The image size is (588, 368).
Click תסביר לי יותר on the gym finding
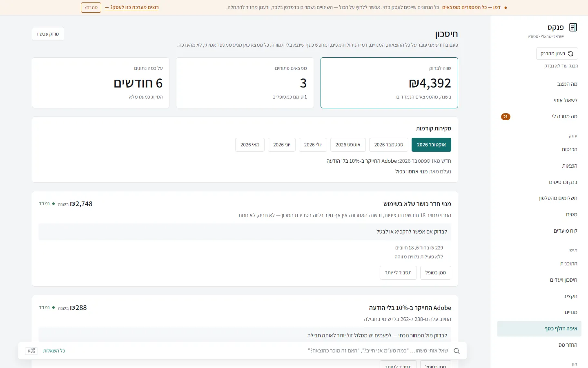point(398,273)
